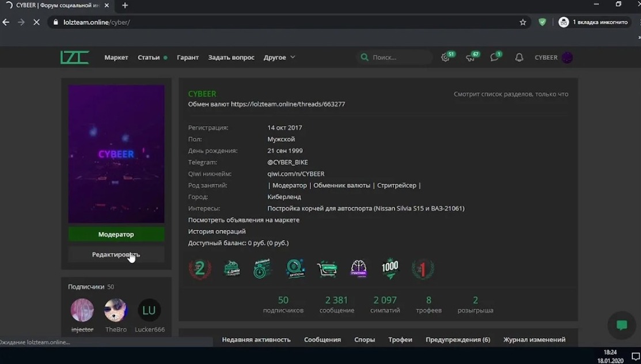Open the gear icon with badge 51
Image resolution: width=641 pixels, height=364 pixels.
pos(446,58)
